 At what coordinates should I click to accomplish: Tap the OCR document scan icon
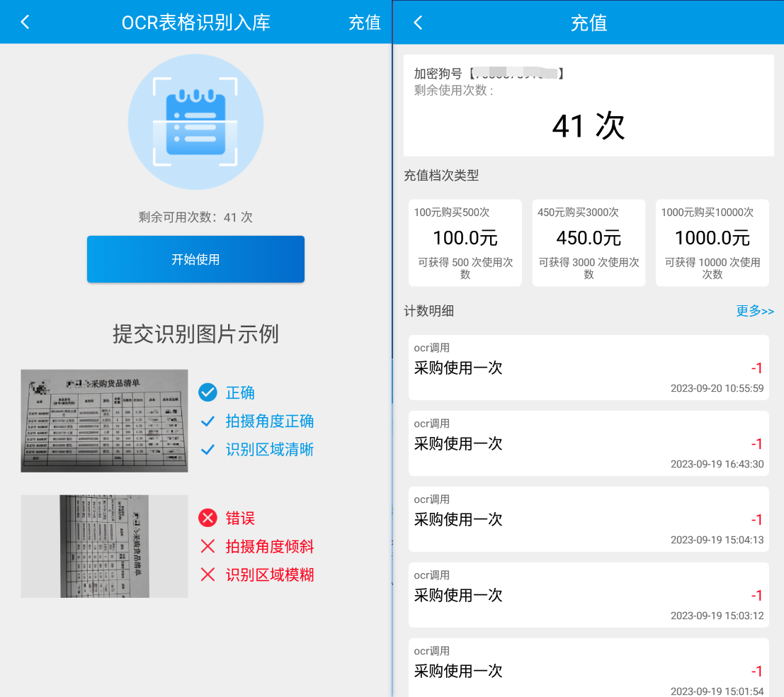195,122
